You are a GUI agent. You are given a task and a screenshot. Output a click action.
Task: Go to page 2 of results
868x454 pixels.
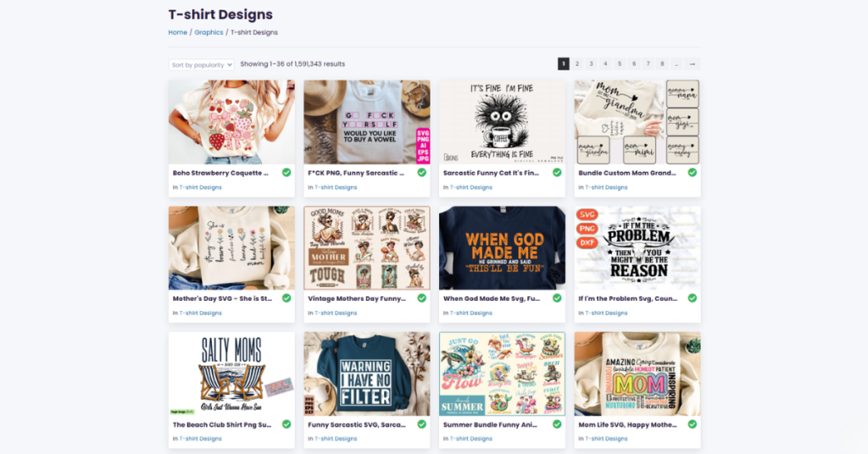tap(577, 64)
